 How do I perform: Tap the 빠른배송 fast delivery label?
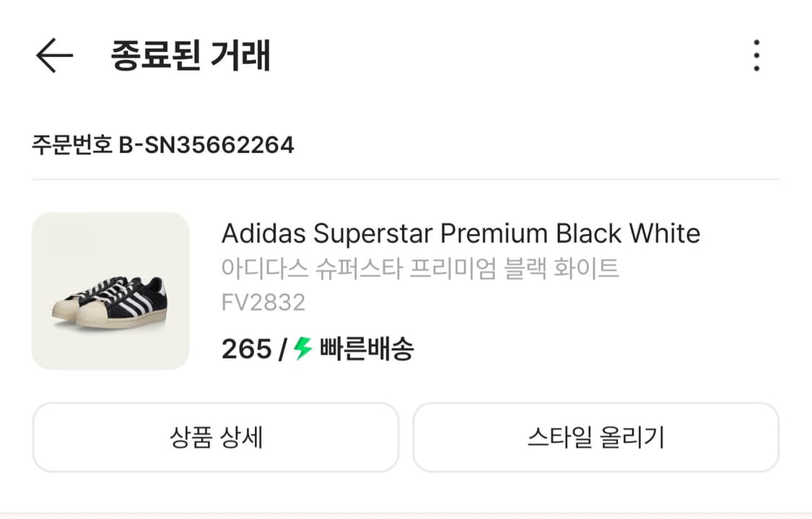click(364, 349)
